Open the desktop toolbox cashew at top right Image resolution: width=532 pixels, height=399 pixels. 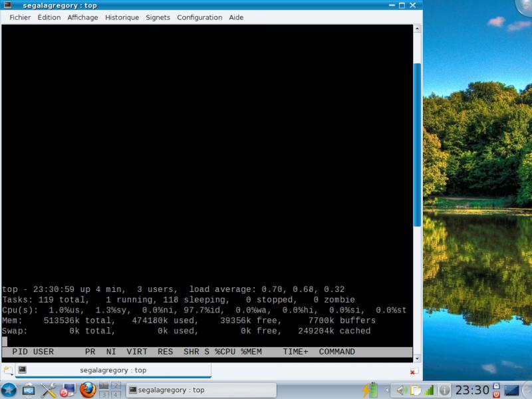pos(524,7)
